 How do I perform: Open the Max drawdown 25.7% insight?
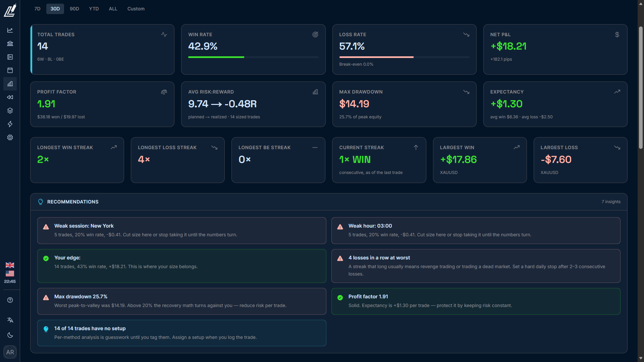coord(181,301)
